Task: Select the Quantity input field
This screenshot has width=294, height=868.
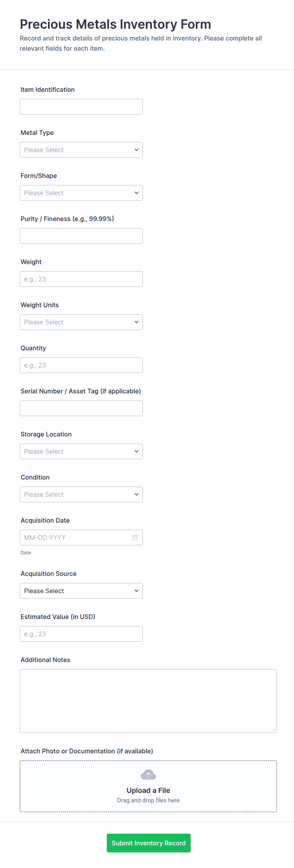Action: click(x=81, y=365)
